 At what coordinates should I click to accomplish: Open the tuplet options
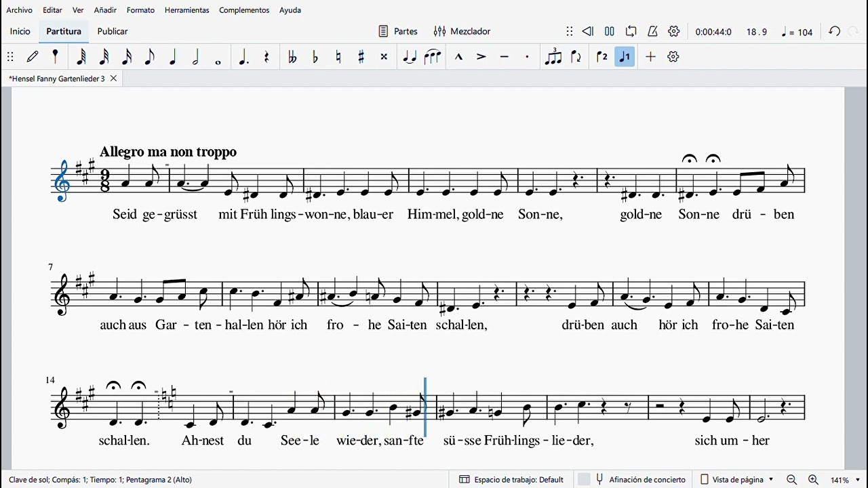pos(553,57)
